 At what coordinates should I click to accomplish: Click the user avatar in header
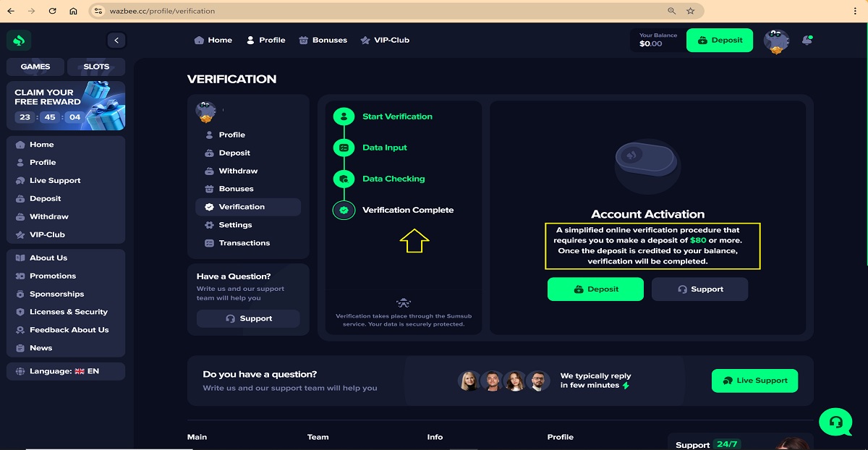point(776,41)
